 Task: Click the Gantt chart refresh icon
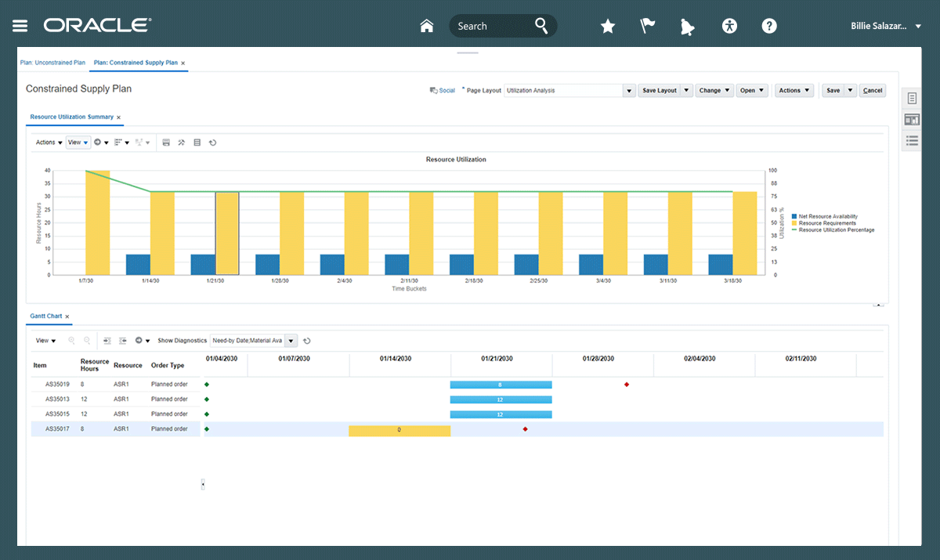pos(307,341)
